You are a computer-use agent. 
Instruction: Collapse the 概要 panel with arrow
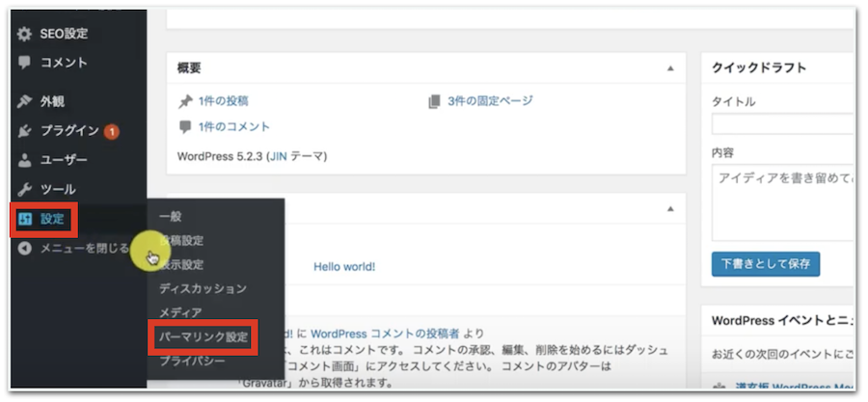[670, 68]
